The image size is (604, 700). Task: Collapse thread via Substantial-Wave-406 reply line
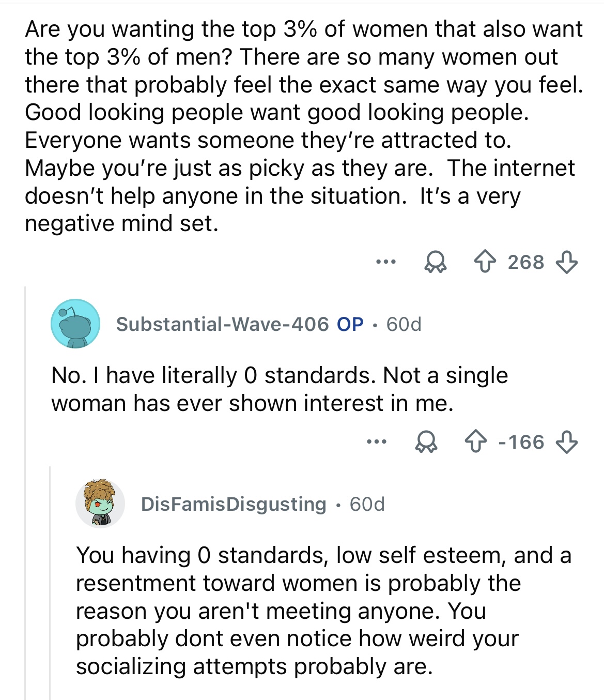point(25,491)
